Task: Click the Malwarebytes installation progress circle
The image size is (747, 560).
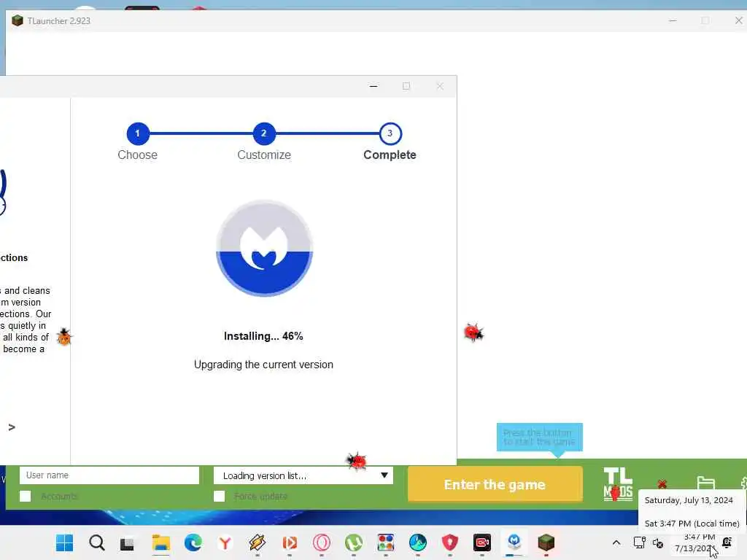Action: [x=264, y=248]
